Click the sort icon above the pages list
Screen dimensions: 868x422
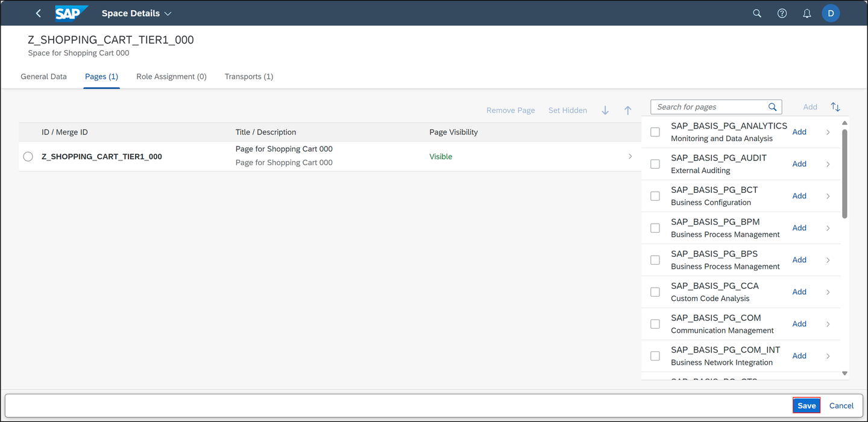point(835,107)
